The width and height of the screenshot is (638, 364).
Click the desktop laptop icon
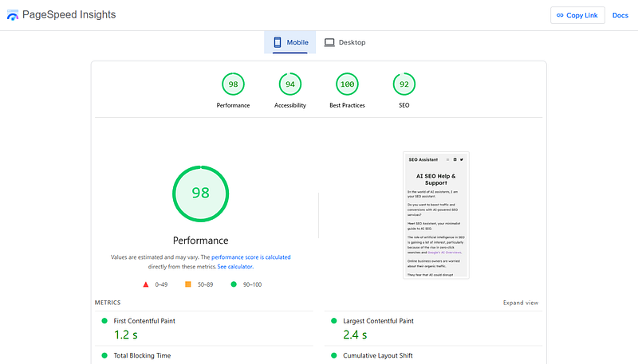click(x=329, y=42)
